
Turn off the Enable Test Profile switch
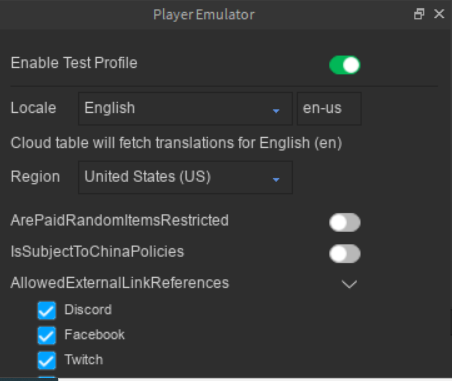coord(345,65)
